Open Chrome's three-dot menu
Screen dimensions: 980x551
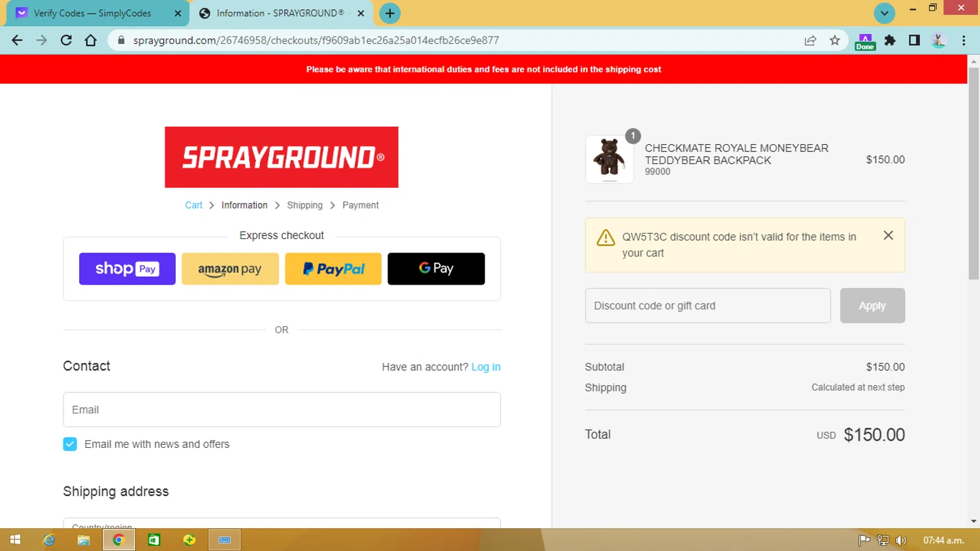pos(964,40)
